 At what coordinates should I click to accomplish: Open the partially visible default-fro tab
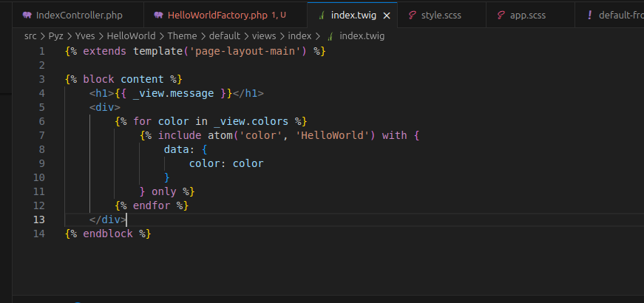coord(609,16)
